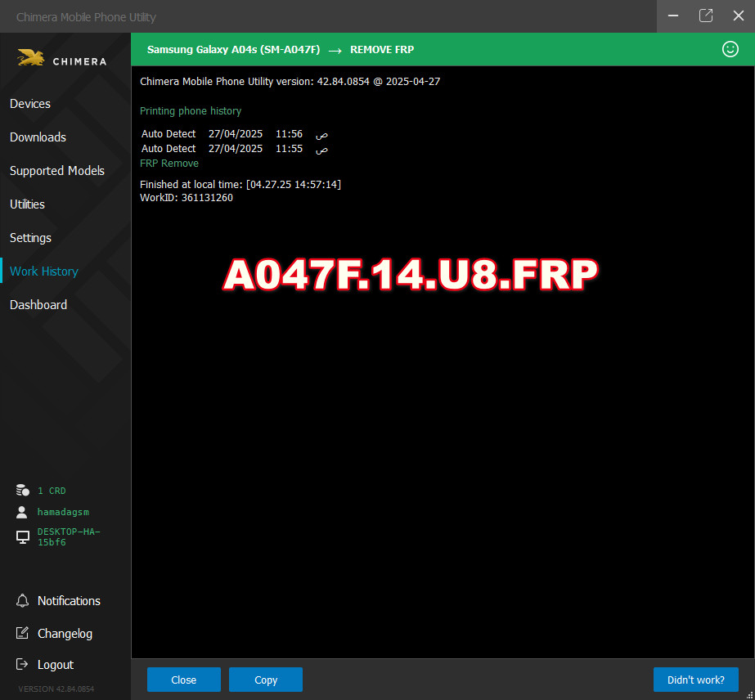
Task: Open the Dashboard page
Action: 38,305
